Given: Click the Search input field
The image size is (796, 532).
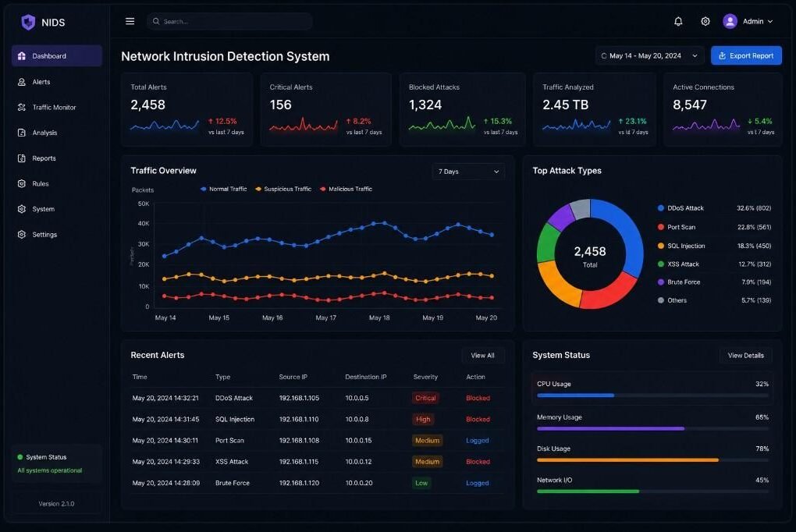Looking at the screenshot, I should [x=229, y=21].
